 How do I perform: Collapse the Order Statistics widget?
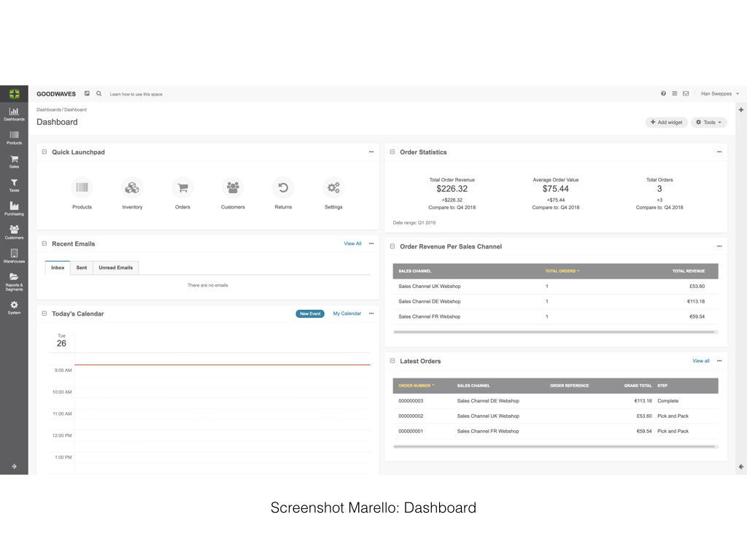tap(392, 152)
